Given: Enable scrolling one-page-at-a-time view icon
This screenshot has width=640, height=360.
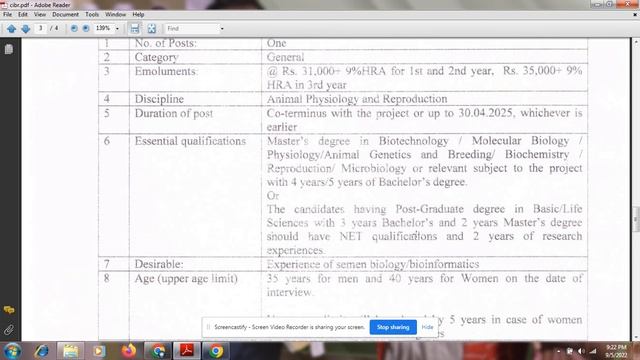Looking at the screenshot, I should coord(135,28).
